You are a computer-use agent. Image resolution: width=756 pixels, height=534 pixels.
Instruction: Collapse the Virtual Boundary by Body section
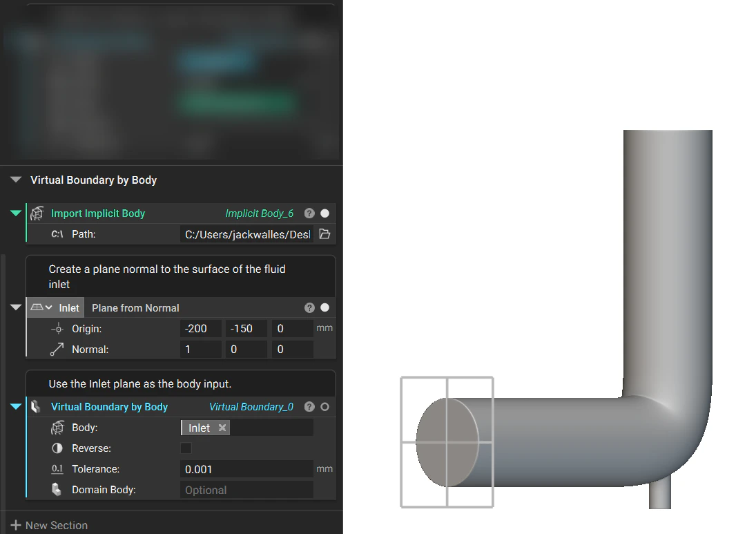[x=15, y=180]
